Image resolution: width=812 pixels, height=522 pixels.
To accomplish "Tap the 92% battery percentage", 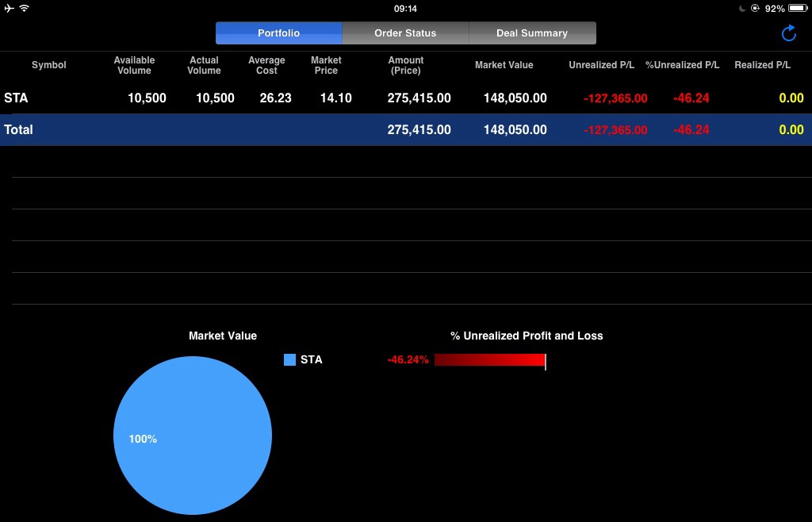I will (x=775, y=9).
